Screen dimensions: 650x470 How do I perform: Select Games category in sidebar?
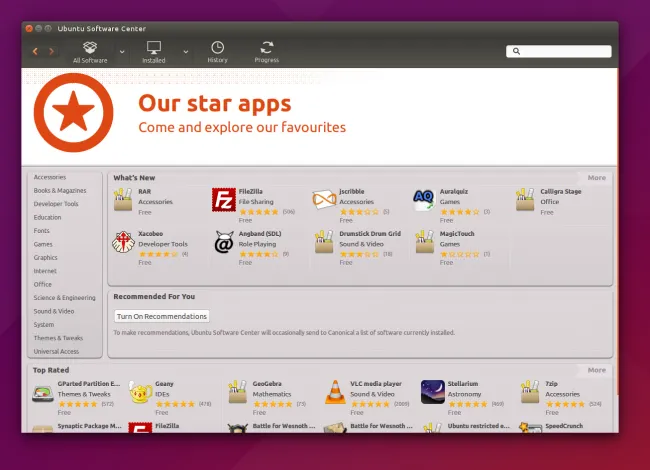(x=43, y=244)
